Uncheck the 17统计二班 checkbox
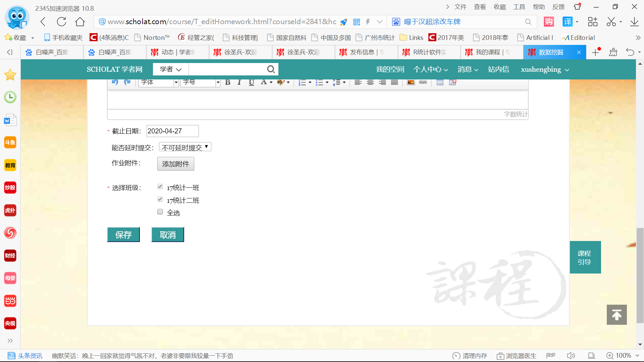Screen dimensions: 644x362 click(x=160, y=199)
